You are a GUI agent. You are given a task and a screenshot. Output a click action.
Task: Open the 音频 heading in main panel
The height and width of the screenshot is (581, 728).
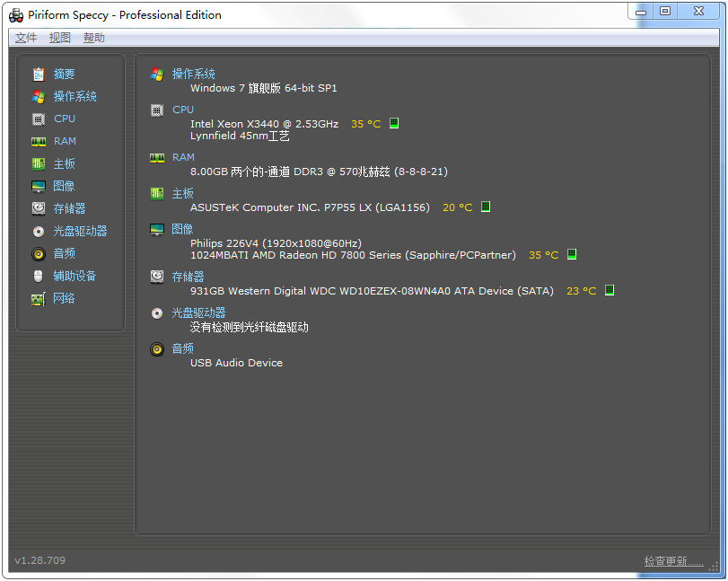183,348
